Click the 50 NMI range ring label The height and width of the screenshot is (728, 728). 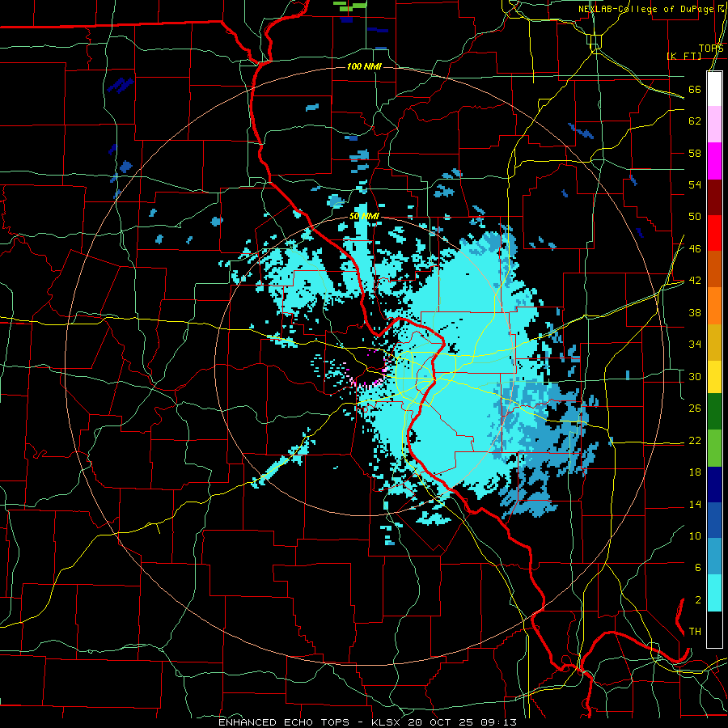pos(364,216)
